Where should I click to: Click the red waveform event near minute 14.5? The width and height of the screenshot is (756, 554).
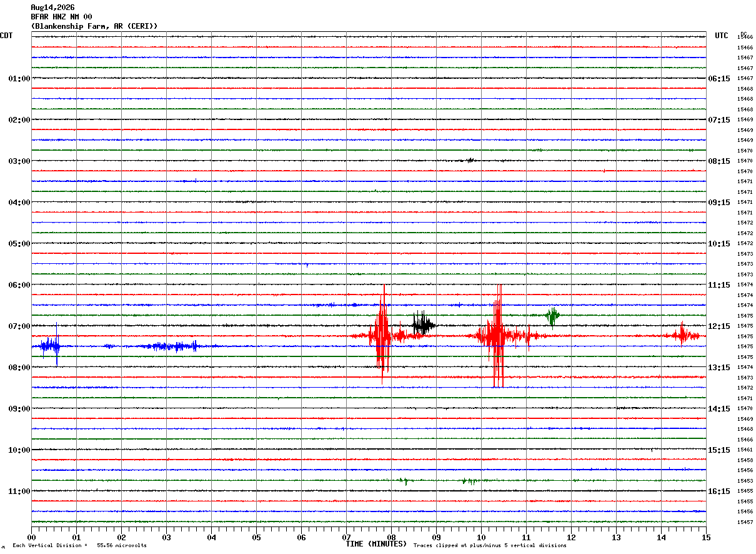click(x=682, y=335)
